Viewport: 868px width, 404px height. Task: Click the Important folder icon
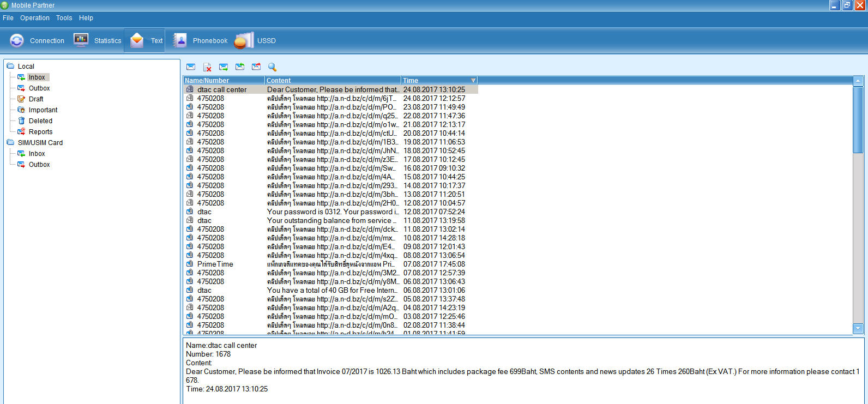[x=21, y=110]
